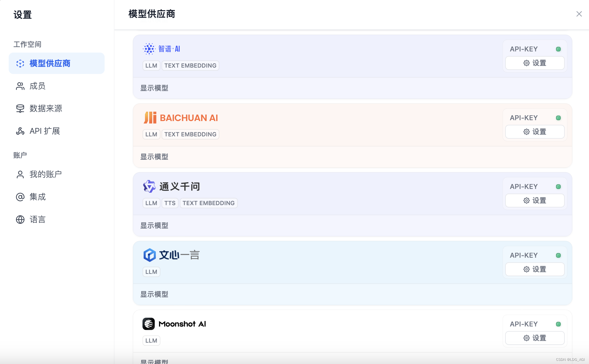This screenshot has width=589, height=364.
Task: Click 通义千问 green API-KEY status dot
Action: pyautogui.click(x=558, y=187)
